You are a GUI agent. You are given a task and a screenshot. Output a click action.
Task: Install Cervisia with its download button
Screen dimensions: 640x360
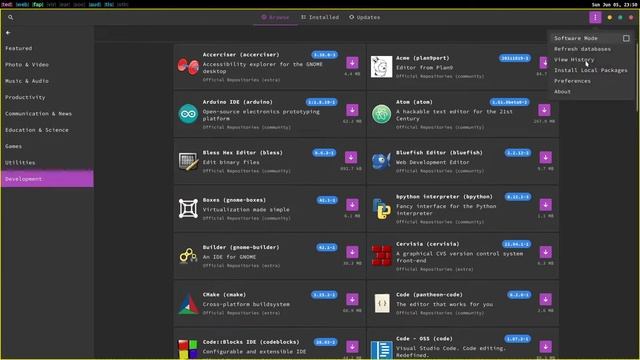click(545, 252)
